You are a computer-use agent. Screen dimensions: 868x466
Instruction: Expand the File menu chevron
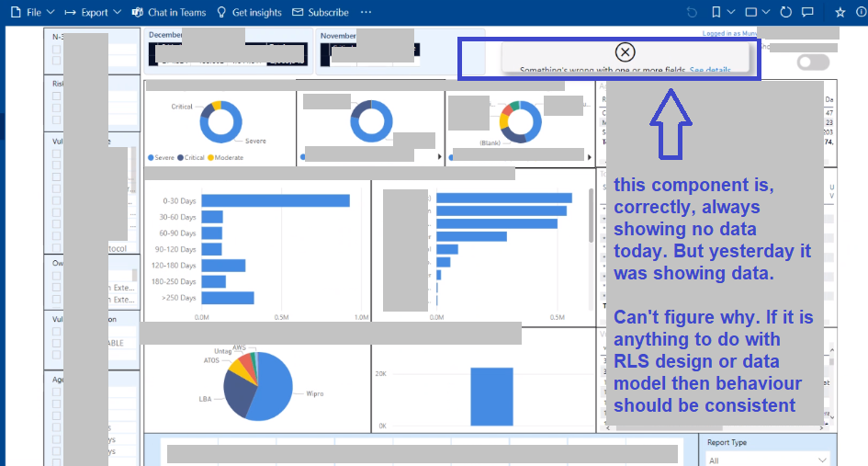51,12
